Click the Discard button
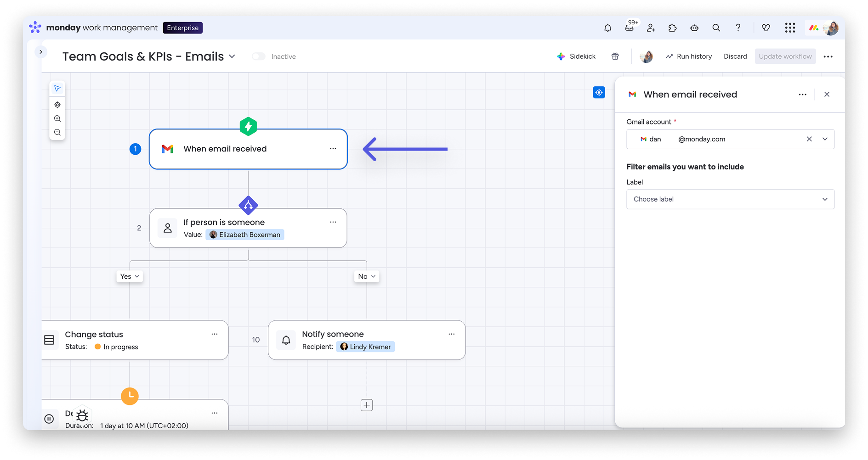This screenshot has width=868, height=460. click(x=735, y=56)
